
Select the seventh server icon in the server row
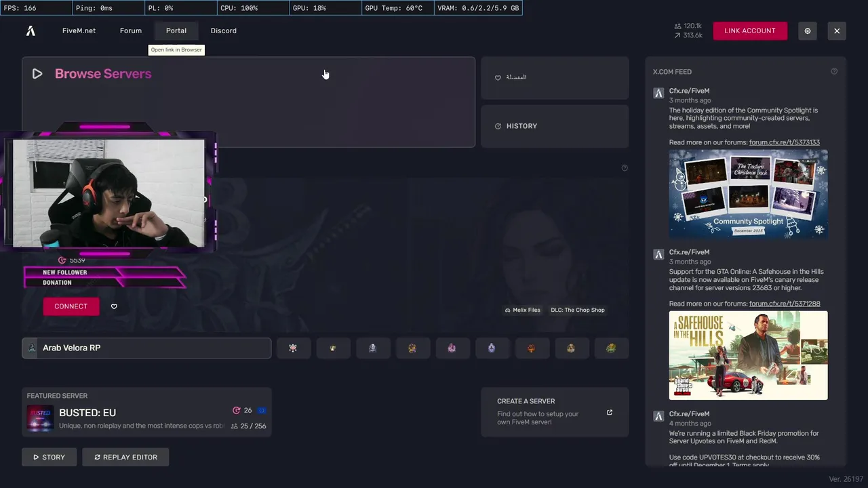[532, 348]
